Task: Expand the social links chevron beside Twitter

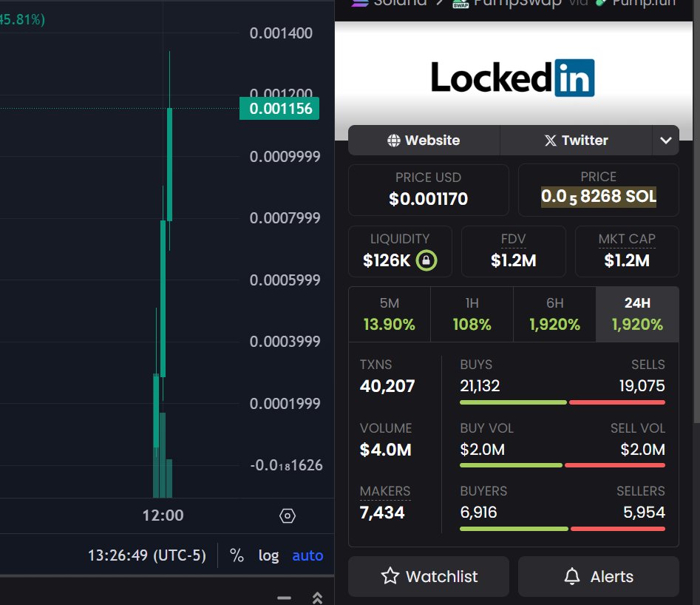Action: 666,140
